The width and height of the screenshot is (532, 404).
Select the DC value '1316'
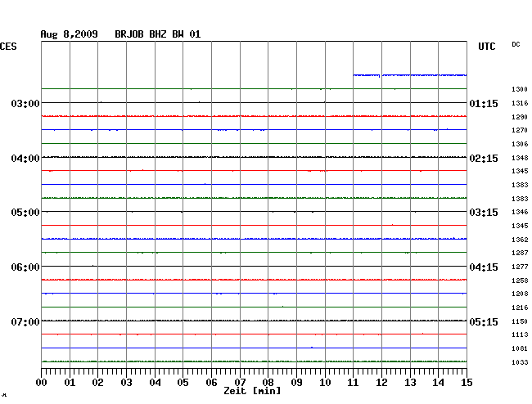pos(520,103)
